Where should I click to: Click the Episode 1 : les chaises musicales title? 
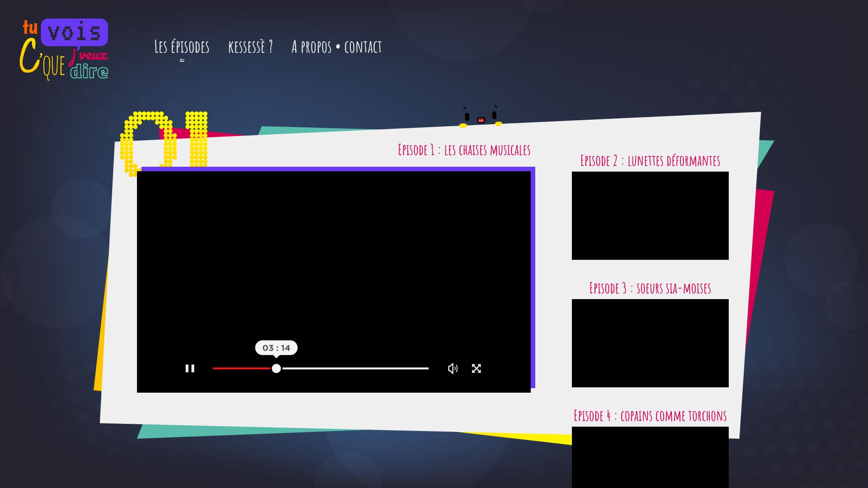tap(464, 150)
